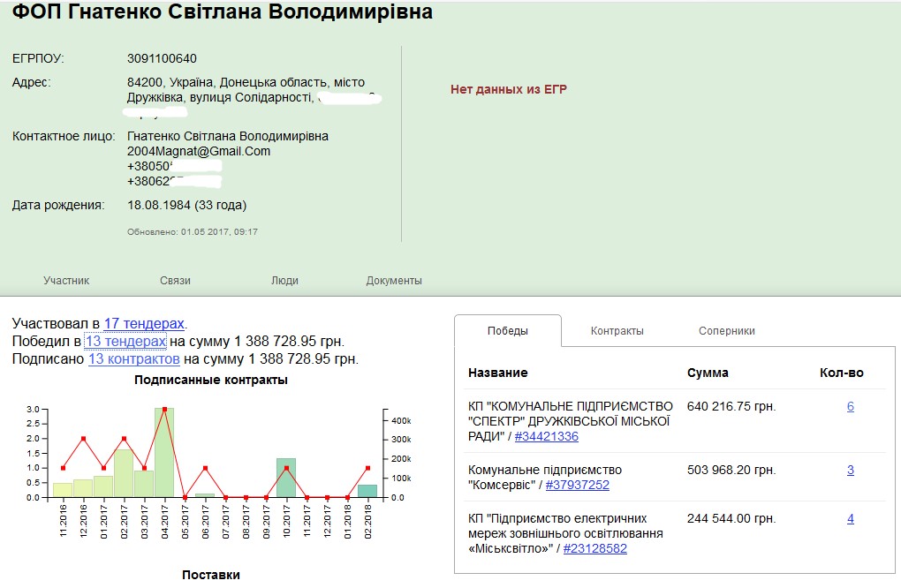Image resolution: width=901 pixels, height=588 pixels.
Task: Click the 13 тендерах link
Action: point(125,342)
